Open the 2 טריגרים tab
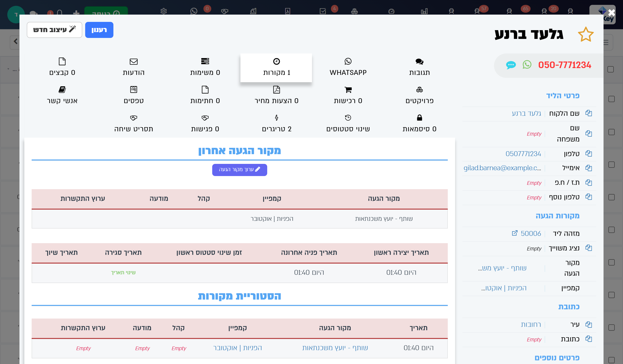This screenshot has width=623, height=364. [x=276, y=124]
